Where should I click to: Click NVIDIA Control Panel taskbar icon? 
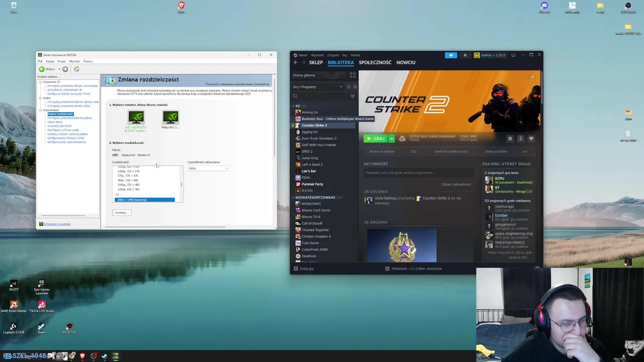pyautogui.click(x=115, y=356)
